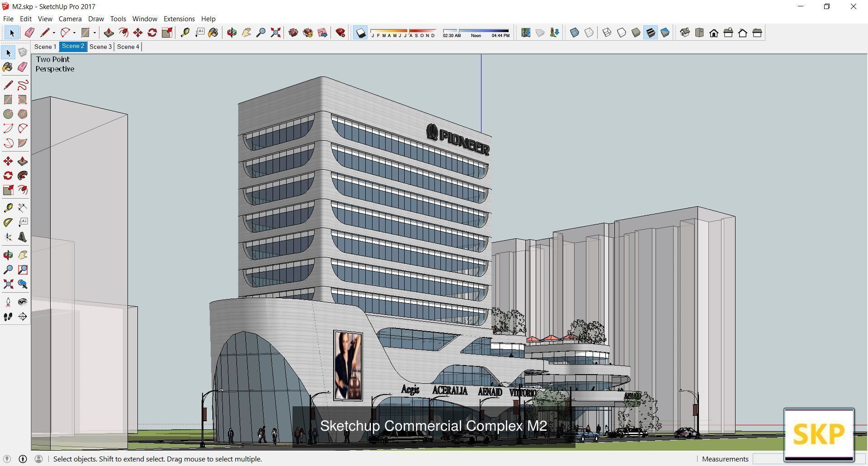Expand the Line tool dropdown arrow
868x466 pixels.
[x=54, y=33]
